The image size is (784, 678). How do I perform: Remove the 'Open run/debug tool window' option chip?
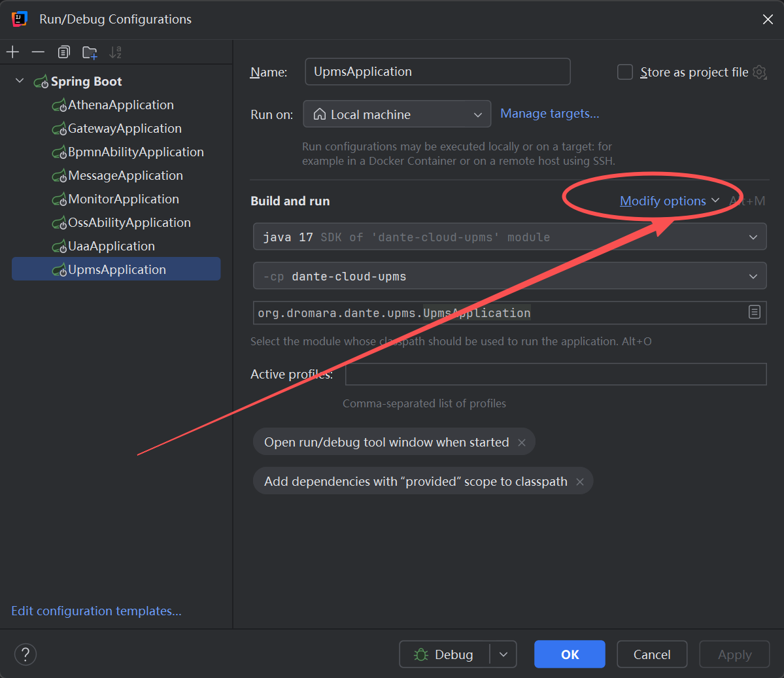tap(522, 443)
